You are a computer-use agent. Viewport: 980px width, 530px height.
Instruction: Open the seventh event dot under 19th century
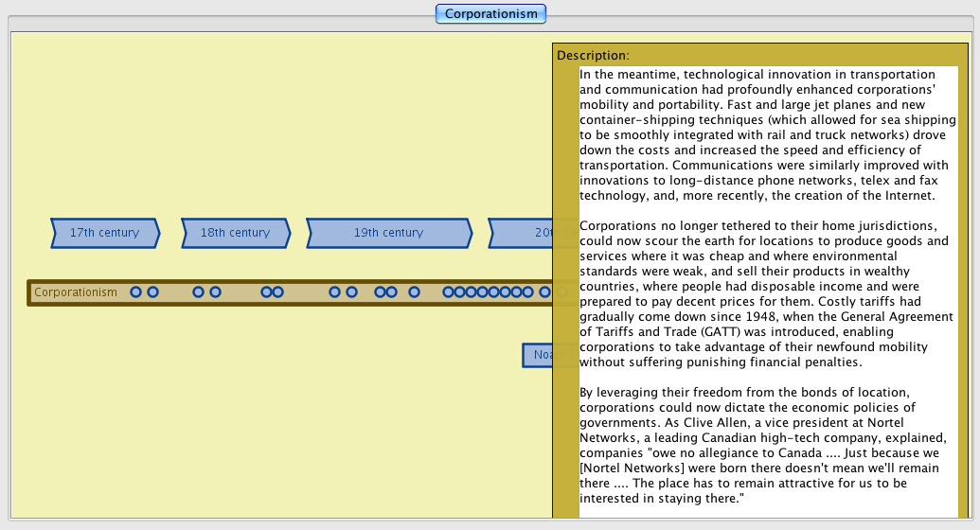click(334, 292)
